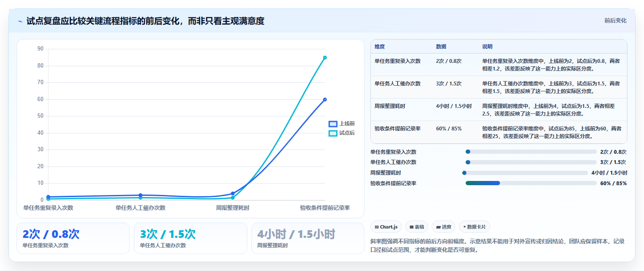Click the footnote paragraph about 斜率图

[x=497, y=246]
